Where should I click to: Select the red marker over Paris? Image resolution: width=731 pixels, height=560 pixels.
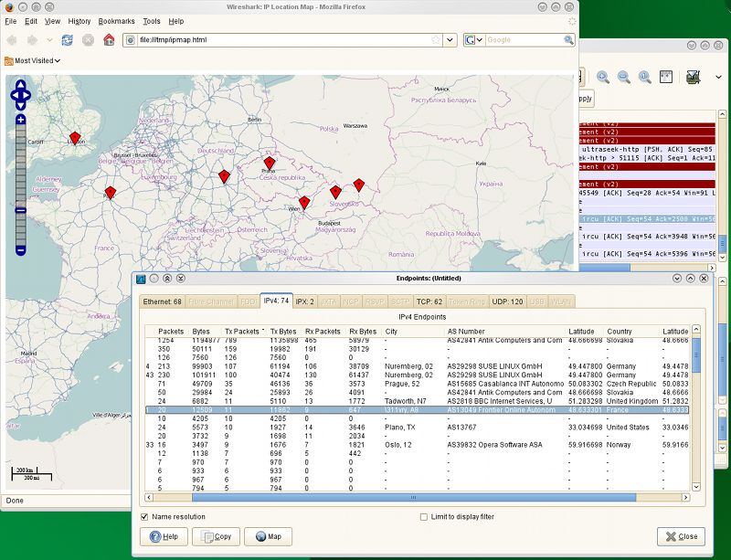click(x=110, y=193)
